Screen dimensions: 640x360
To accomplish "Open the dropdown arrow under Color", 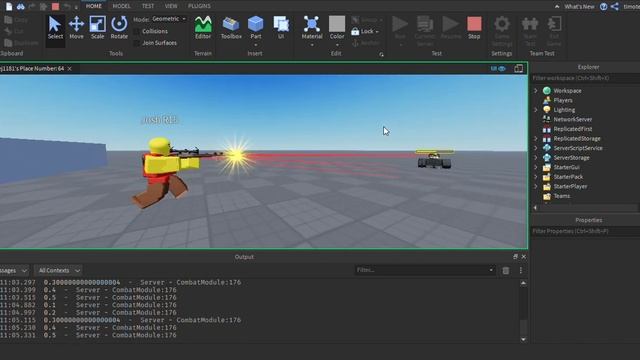I will tap(337, 44).
